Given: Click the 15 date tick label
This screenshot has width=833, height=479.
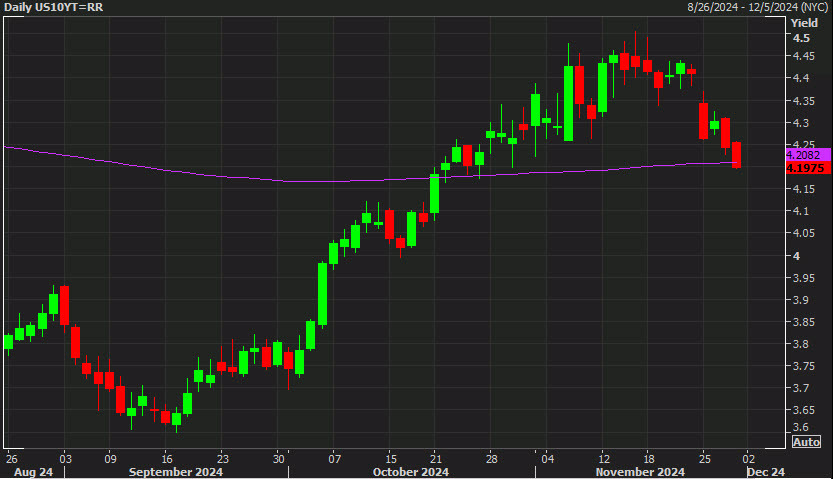Looking at the screenshot, I should (390, 459).
